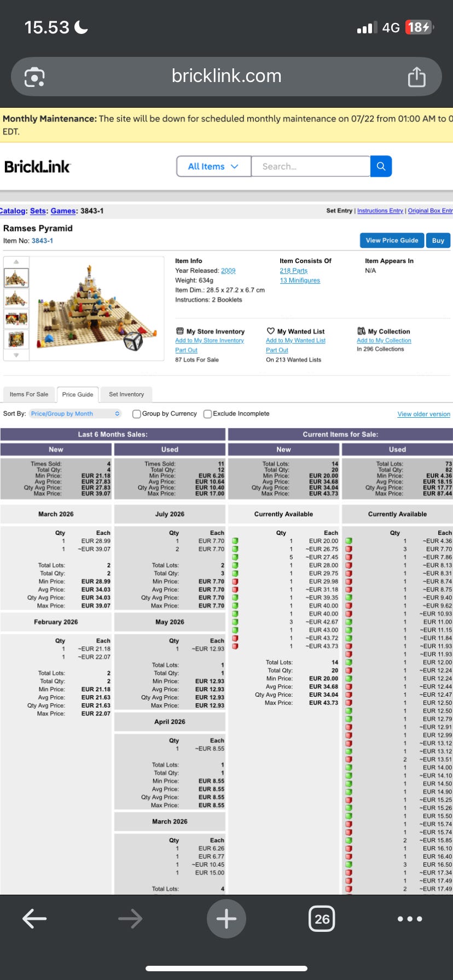Click the red box icon beside the ~EUR 43.73 row
Viewport: 453px width, 980px height.
tap(235, 646)
